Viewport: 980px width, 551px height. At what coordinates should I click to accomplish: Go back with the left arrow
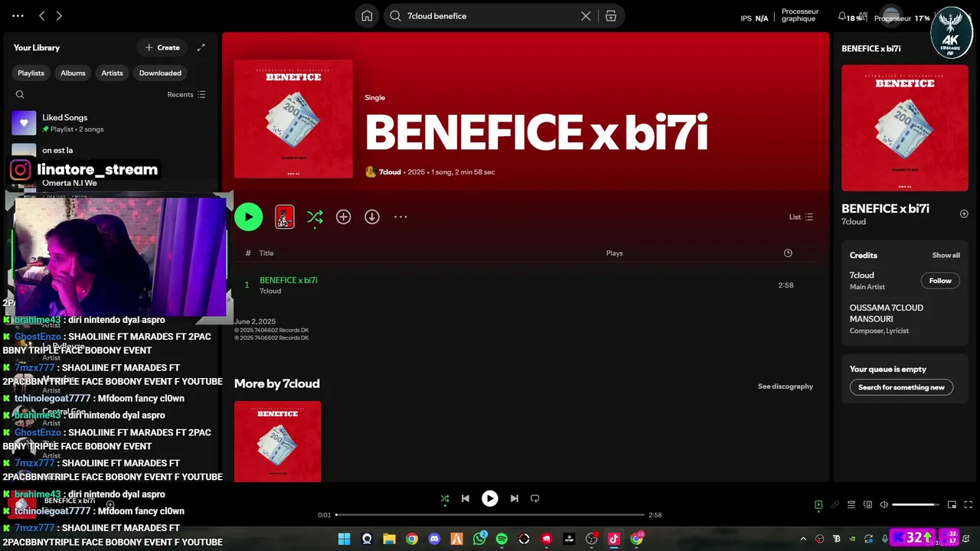42,16
